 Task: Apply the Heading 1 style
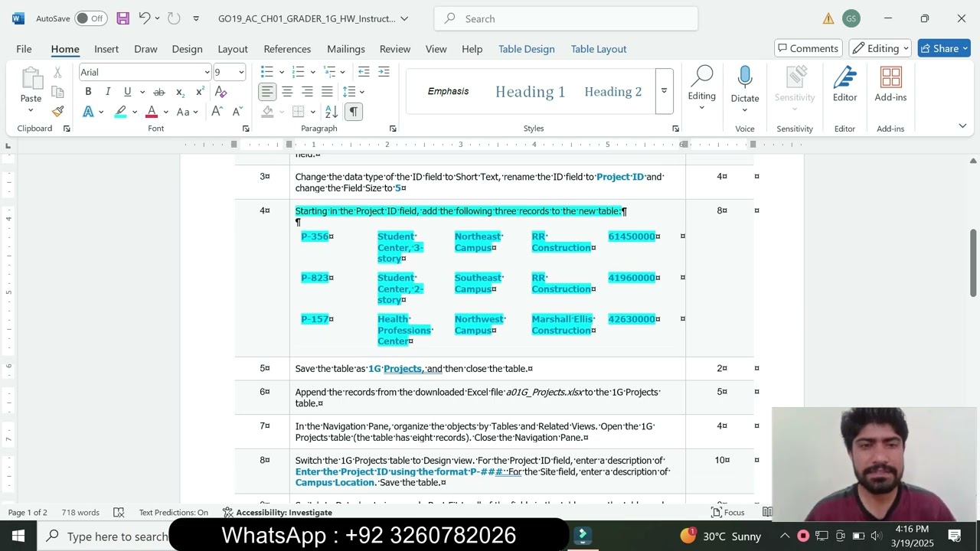[530, 92]
